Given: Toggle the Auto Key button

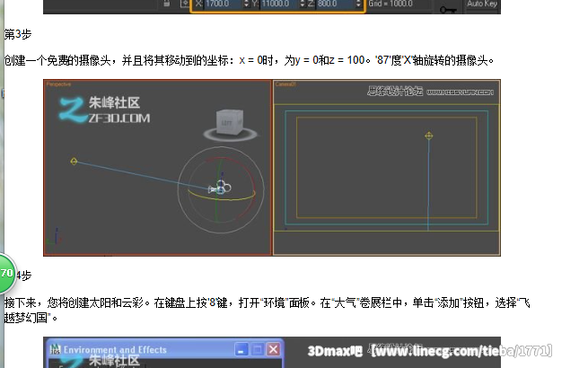Looking at the screenshot, I should [x=482, y=4].
